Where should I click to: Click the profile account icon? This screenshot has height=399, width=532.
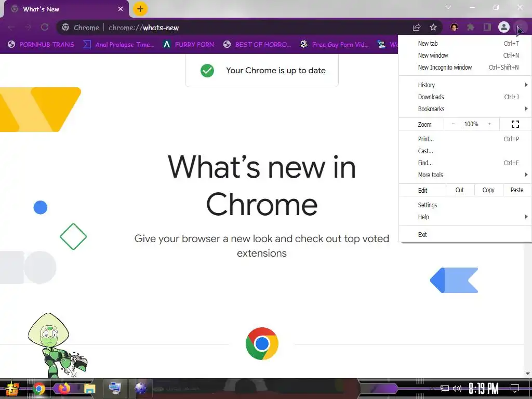pyautogui.click(x=504, y=27)
